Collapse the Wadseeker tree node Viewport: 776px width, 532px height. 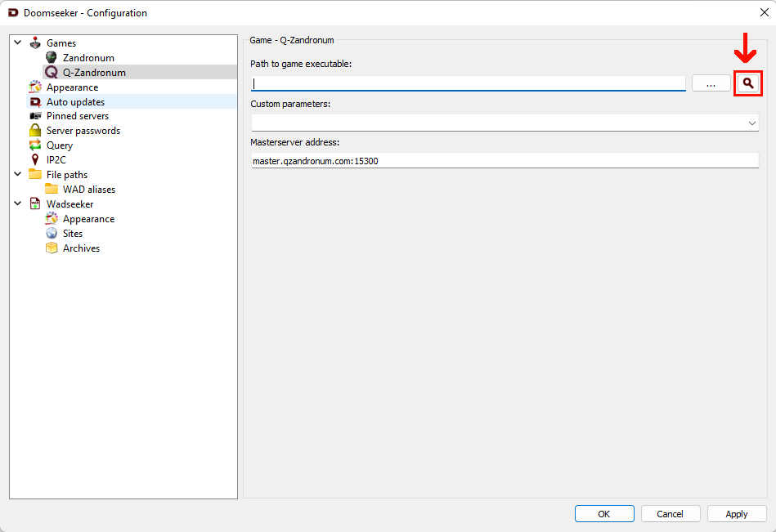(x=18, y=204)
